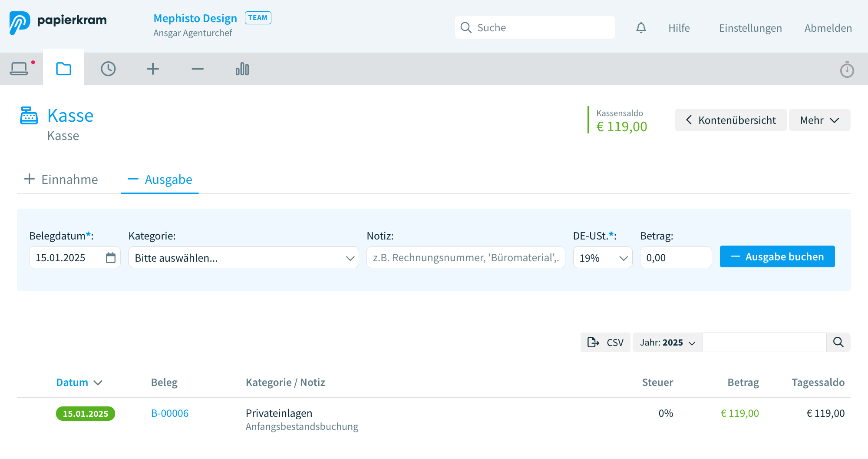The image size is (868, 459).
Task: Change the DE-USt. 19% tax rate dropdown
Action: (603, 257)
